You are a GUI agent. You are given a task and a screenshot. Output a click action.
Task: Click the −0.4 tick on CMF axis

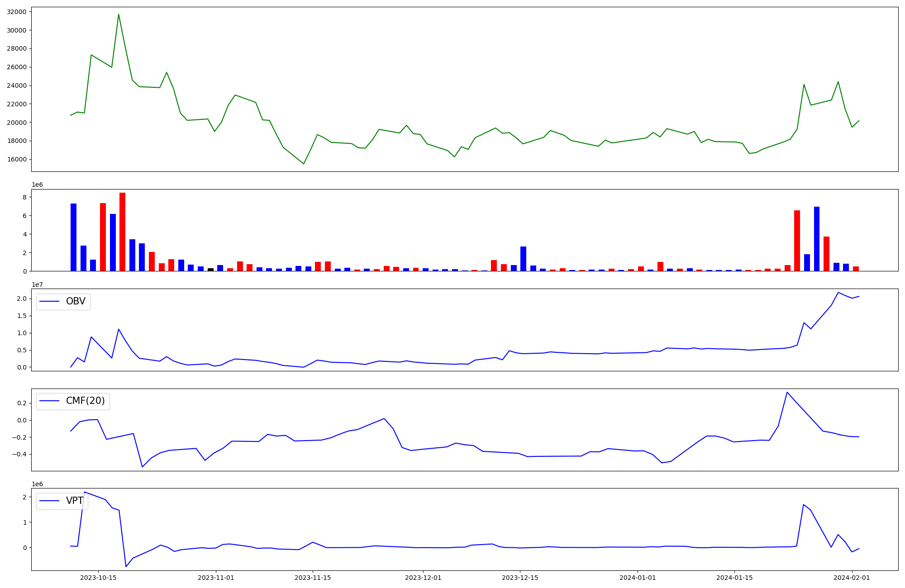tap(19, 455)
